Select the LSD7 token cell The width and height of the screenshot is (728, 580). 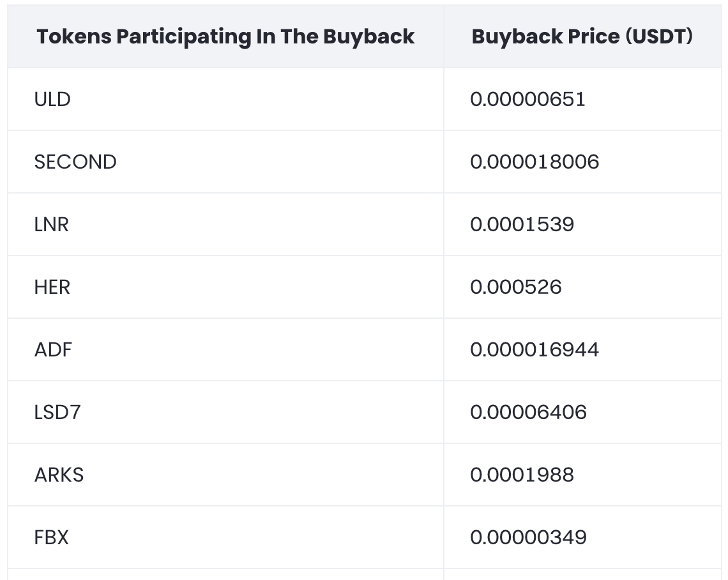click(x=57, y=413)
